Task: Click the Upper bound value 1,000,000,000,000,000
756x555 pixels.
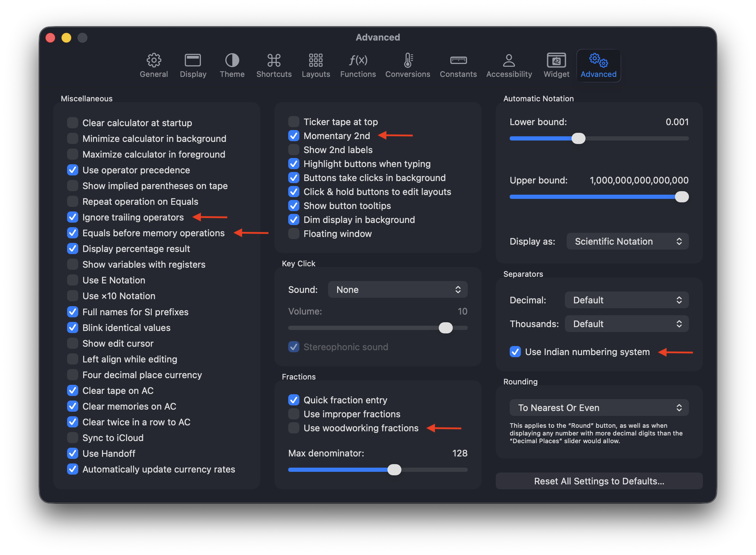Action: (x=639, y=180)
